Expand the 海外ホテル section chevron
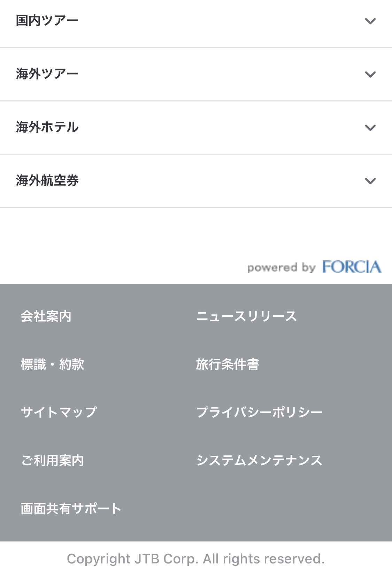The image size is (392, 569). tap(370, 128)
